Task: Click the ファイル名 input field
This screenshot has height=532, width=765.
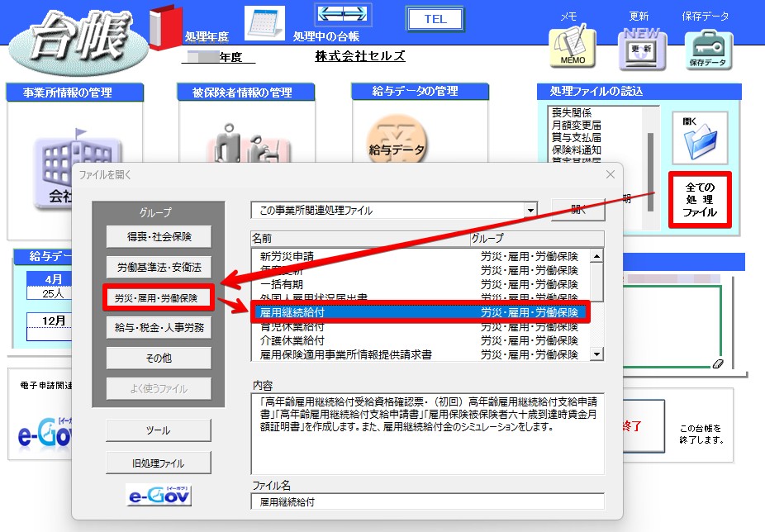Action: pyautogui.click(x=427, y=501)
